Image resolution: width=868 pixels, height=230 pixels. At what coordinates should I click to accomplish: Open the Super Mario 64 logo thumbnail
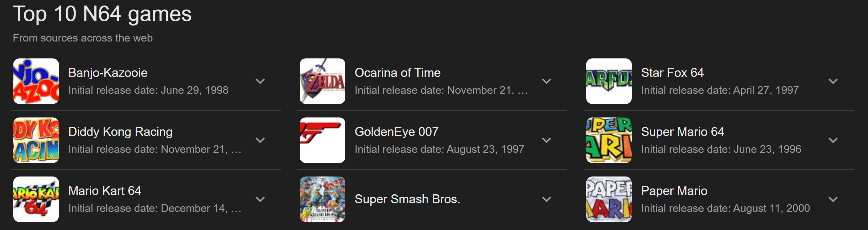tap(609, 140)
